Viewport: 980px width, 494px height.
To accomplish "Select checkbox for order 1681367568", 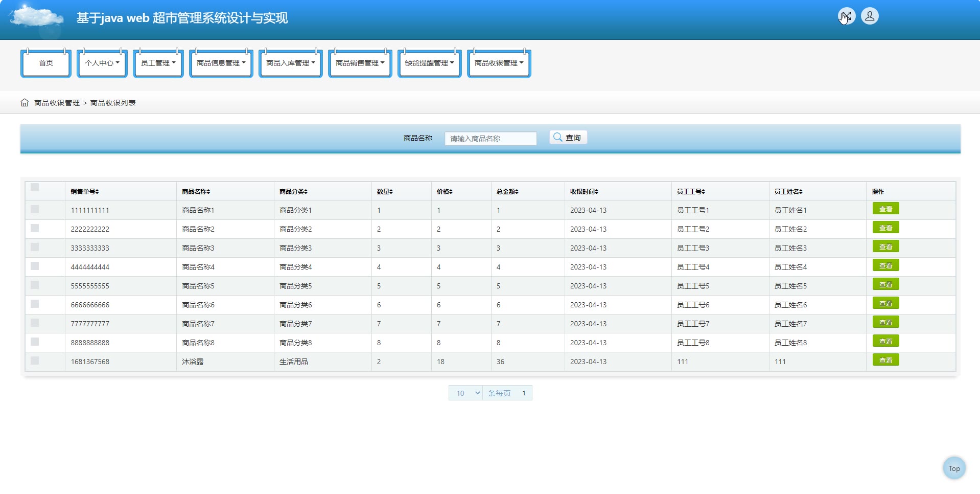I will pyautogui.click(x=35, y=361).
